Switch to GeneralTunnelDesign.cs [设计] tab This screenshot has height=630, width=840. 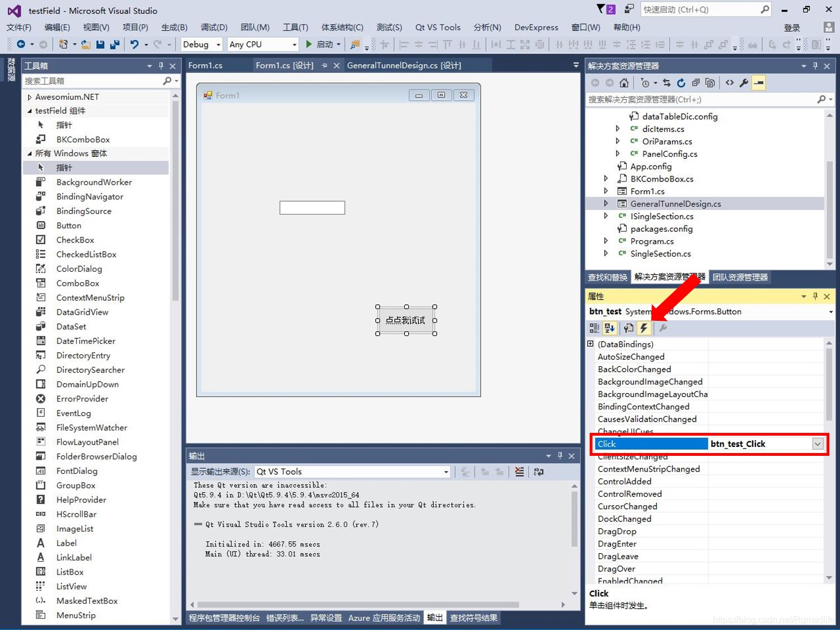click(404, 66)
